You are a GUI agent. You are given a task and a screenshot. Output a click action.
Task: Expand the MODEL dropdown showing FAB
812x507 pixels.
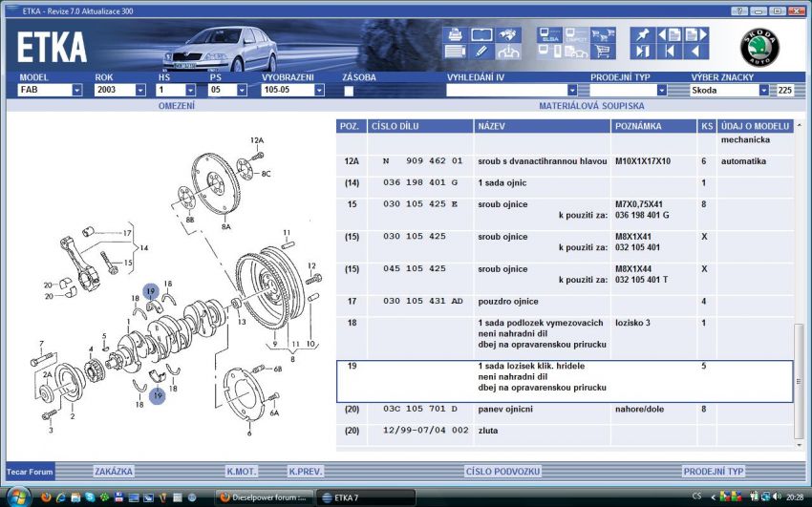pos(77,90)
